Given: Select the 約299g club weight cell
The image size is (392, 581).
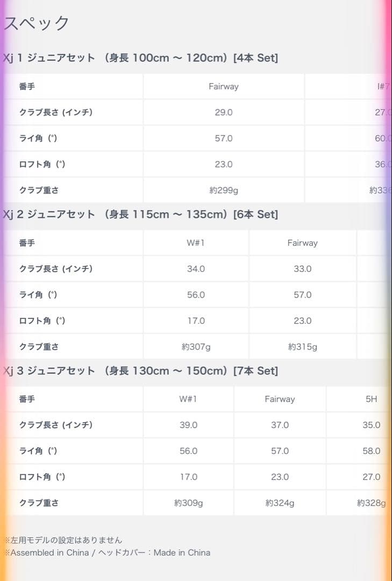Looking at the screenshot, I should [x=224, y=190].
